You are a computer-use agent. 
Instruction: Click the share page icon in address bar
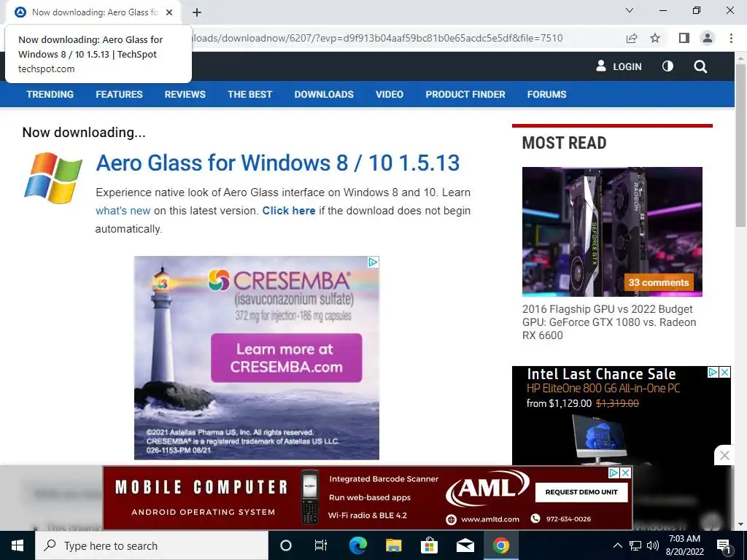pos(632,38)
